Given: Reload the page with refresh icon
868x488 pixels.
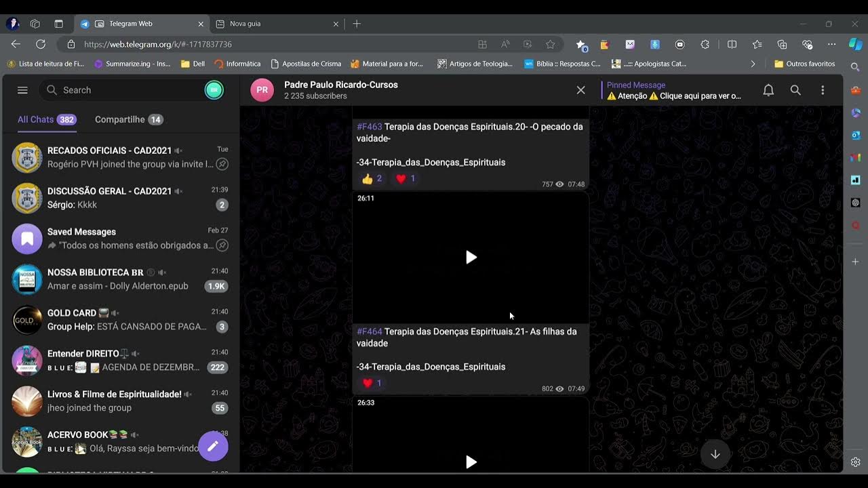Looking at the screenshot, I should click(41, 44).
